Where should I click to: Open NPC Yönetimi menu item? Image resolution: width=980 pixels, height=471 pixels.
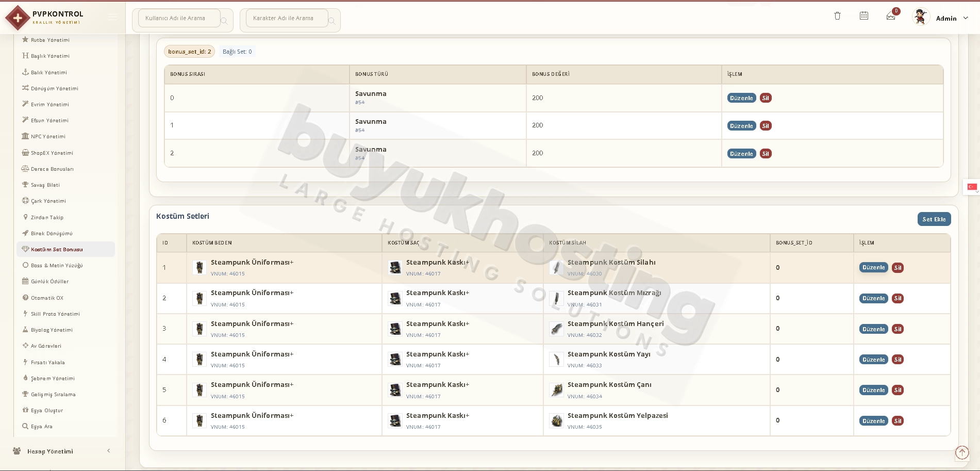[x=48, y=136]
